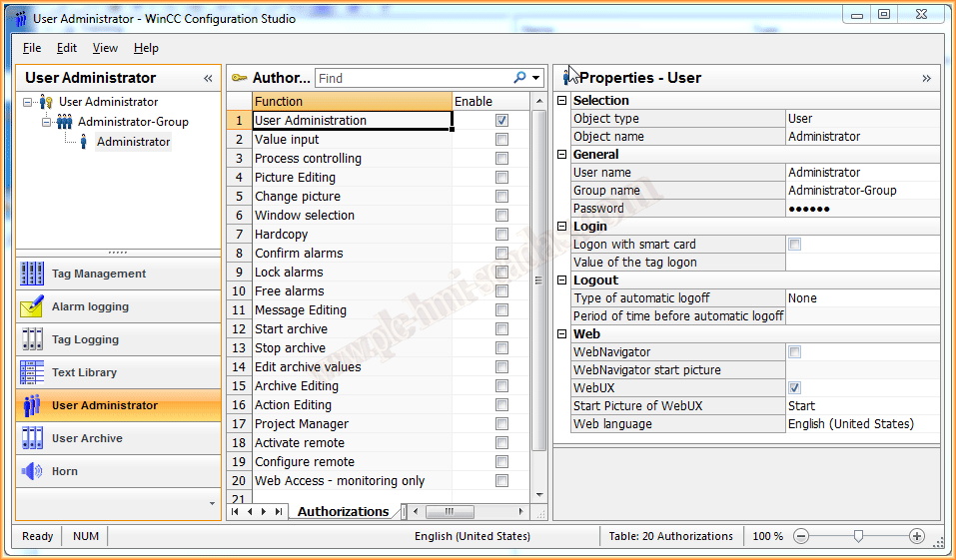Select the Authorizations sheet tab
This screenshot has height=560, width=956.
tap(343, 511)
